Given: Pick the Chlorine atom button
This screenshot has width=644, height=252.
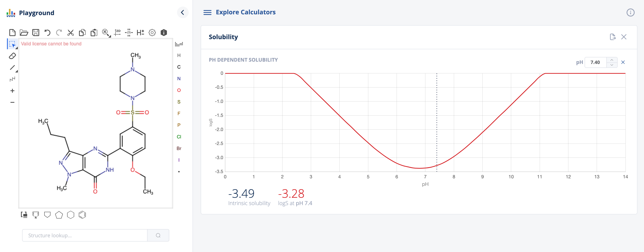Looking at the screenshot, I should tap(179, 137).
